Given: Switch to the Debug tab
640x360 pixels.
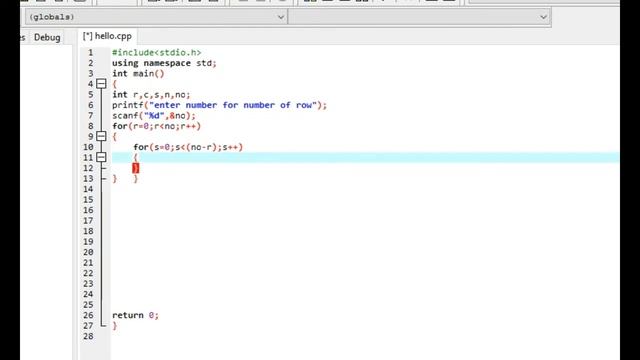Looking at the screenshot, I should pos(47,38).
